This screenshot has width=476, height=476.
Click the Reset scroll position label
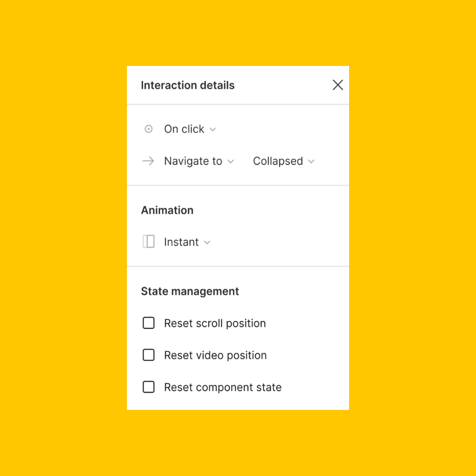[x=215, y=323]
